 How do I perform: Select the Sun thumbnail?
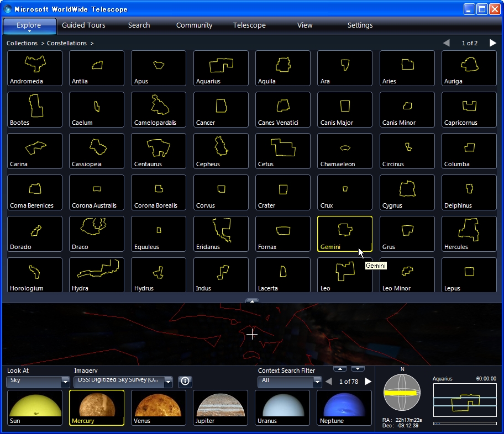click(x=35, y=407)
